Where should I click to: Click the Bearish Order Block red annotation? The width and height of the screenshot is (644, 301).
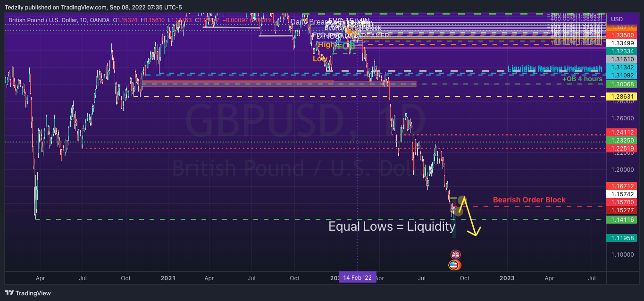(529, 200)
